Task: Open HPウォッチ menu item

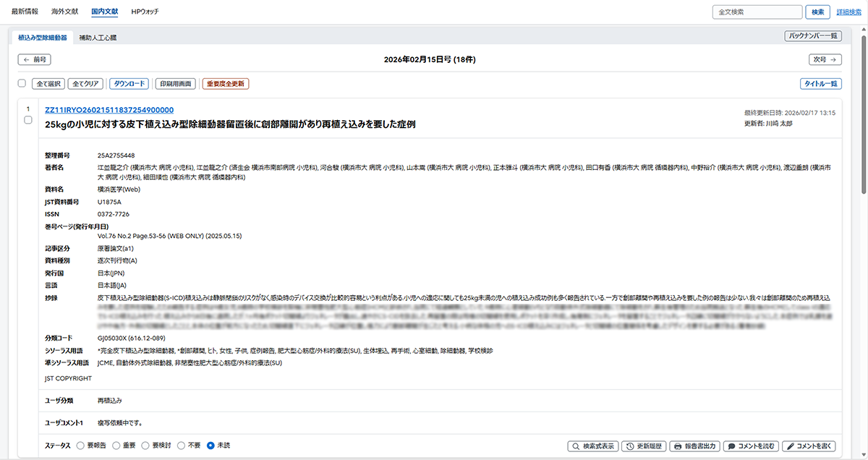Action: 145,12
